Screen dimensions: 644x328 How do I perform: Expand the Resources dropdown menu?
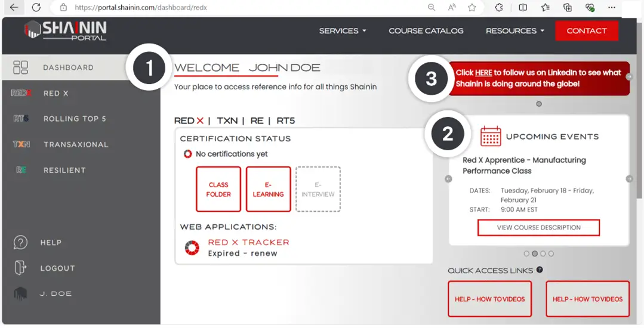(515, 31)
